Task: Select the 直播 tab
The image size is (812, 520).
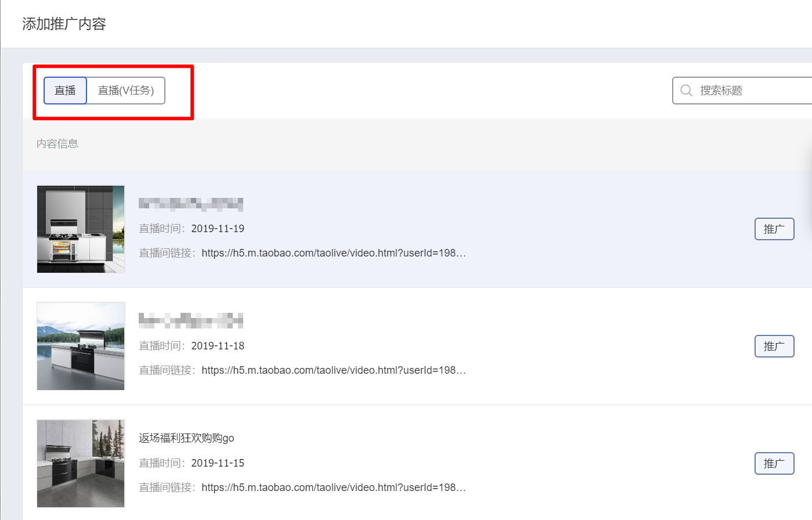Action: coord(65,91)
